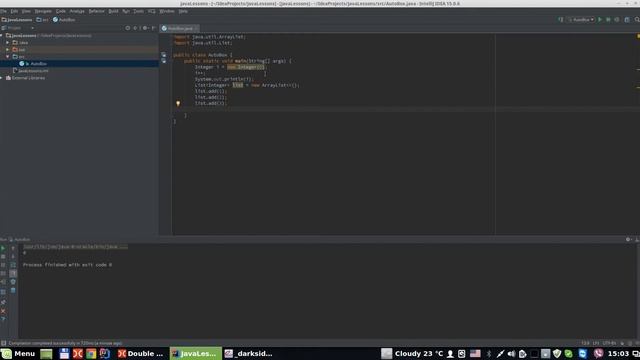The image size is (640, 360).
Task: Open the Build menu
Action: coord(113,11)
